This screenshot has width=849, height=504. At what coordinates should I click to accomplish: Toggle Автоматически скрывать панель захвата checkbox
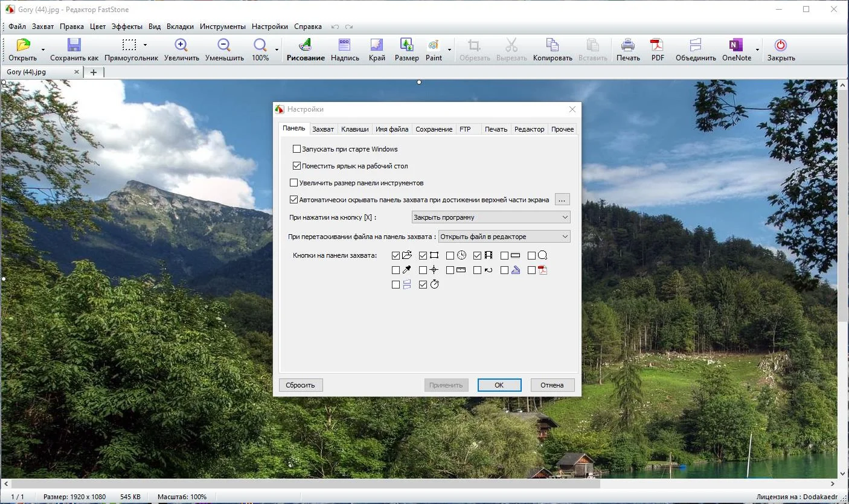pos(294,200)
